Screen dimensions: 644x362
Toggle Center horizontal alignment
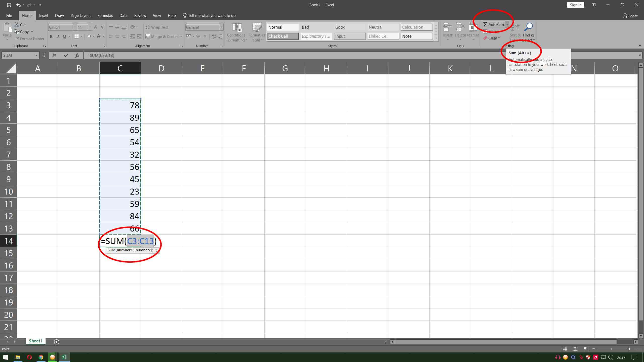(x=117, y=36)
